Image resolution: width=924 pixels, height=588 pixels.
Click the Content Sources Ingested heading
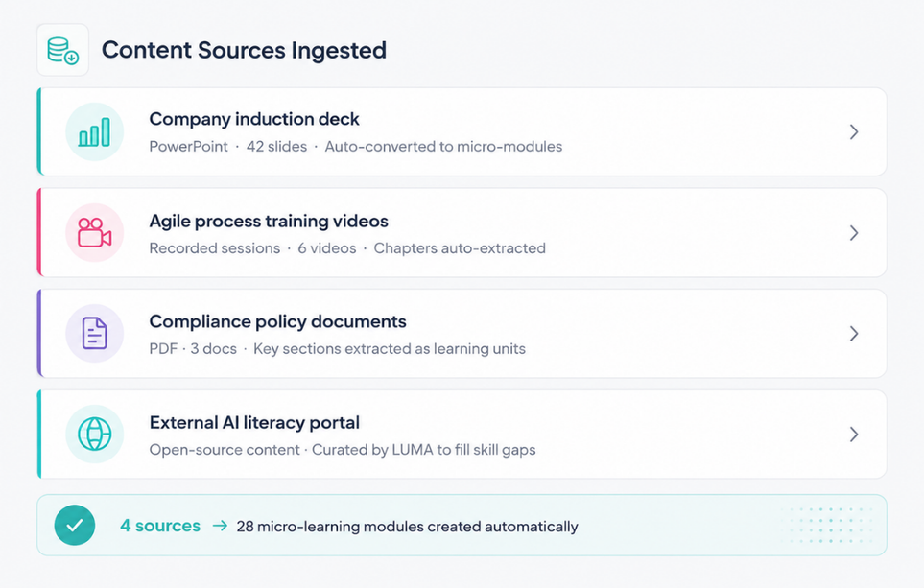click(244, 50)
